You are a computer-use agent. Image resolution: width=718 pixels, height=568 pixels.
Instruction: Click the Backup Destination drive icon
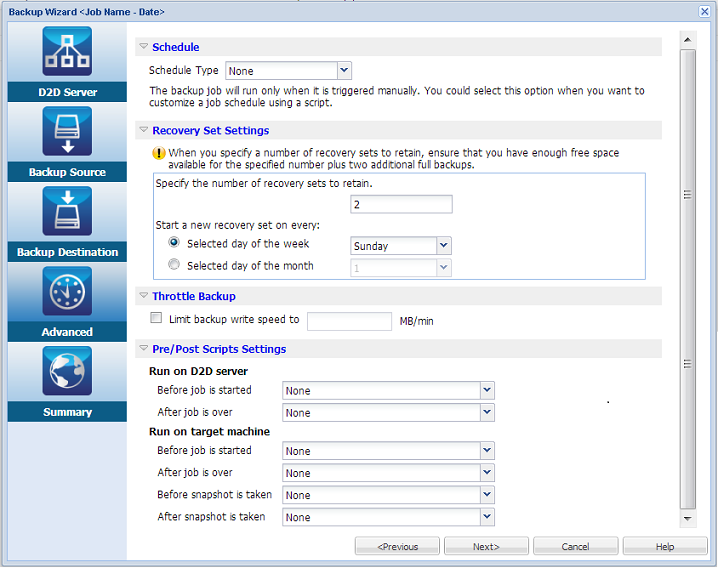point(67,211)
